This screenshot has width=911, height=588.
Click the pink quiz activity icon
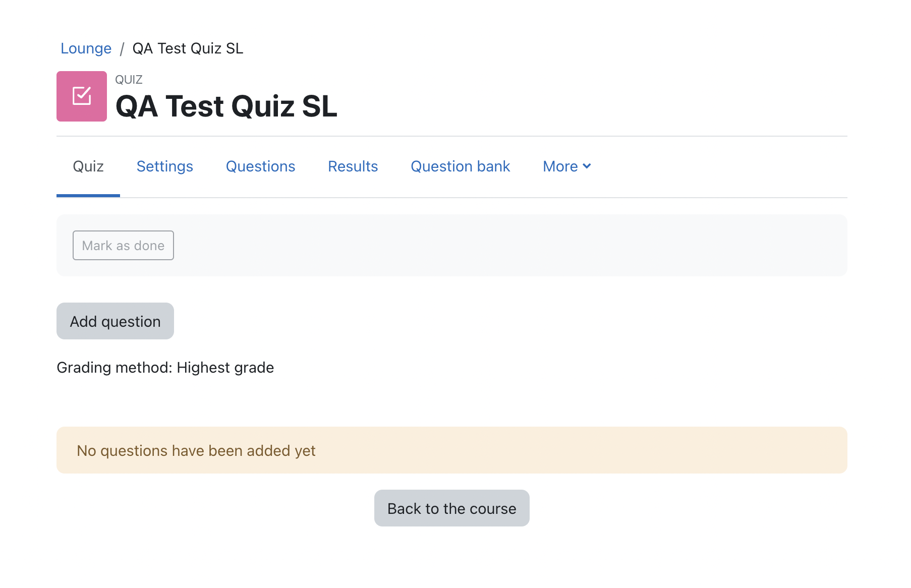tap(82, 96)
